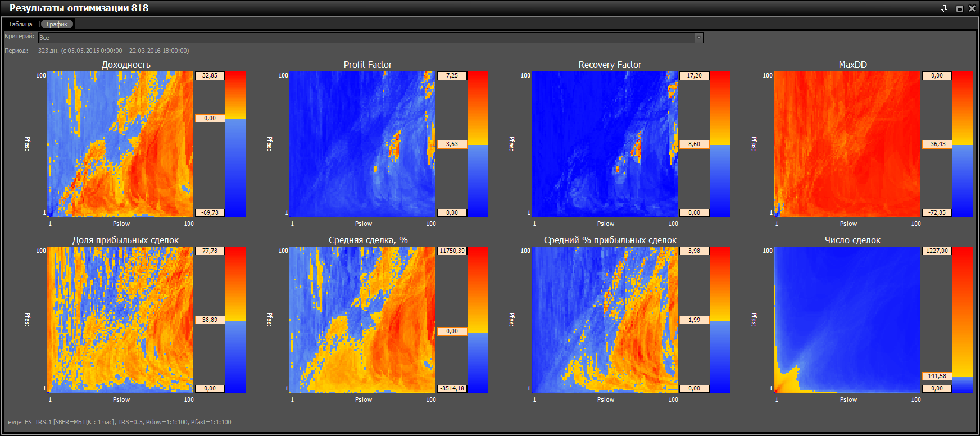Maximize the optimization results panel
Screen dimensions: 980x436
tap(959, 8)
